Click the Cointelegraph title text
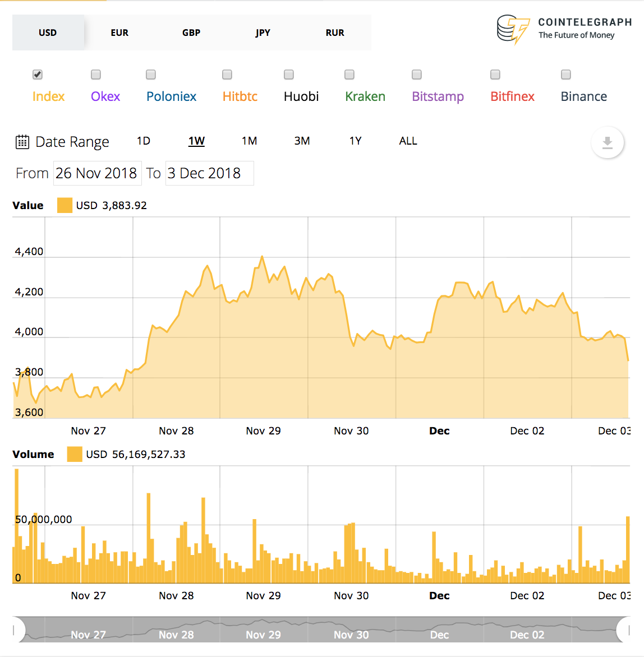Image resolution: width=644 pixels, height=657 pixels. pos(585,22)
